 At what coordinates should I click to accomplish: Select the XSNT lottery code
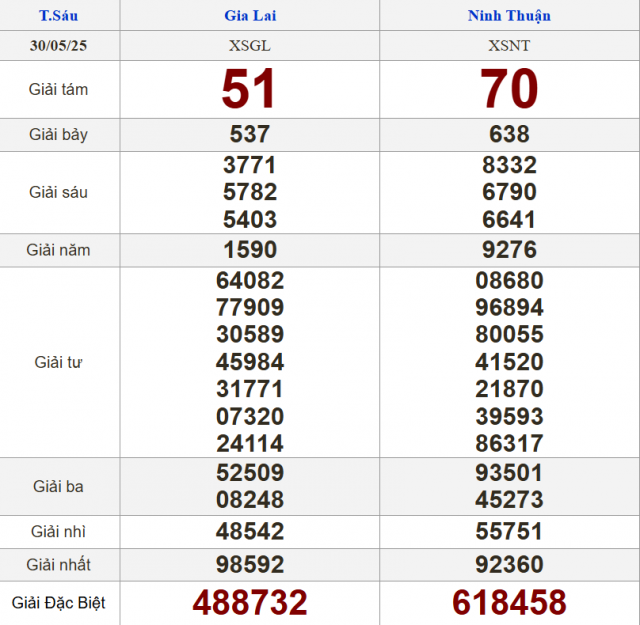(x=509, y=45)
